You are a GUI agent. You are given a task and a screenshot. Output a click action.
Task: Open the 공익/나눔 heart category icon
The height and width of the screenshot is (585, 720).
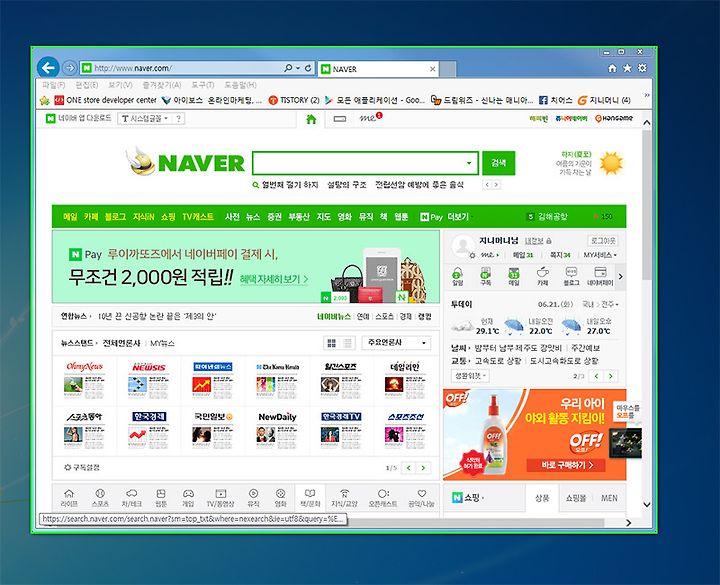click(422, 498)
